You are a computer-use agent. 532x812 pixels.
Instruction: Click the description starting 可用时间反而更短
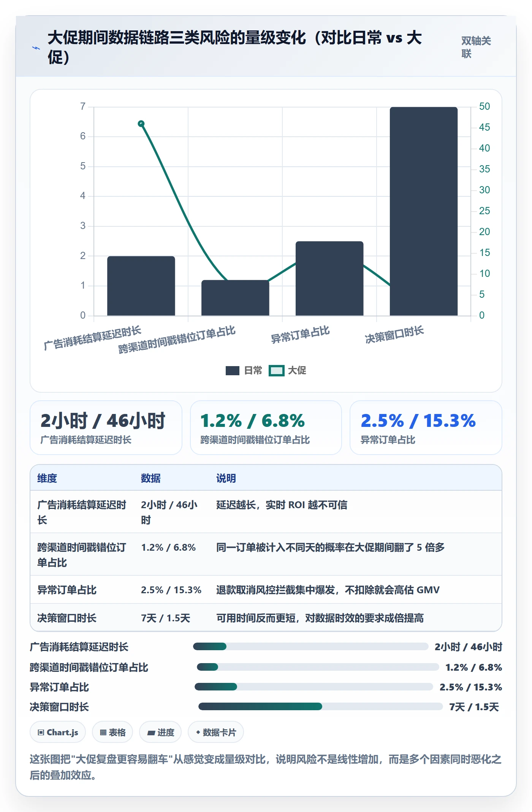(x=320, y=618)
